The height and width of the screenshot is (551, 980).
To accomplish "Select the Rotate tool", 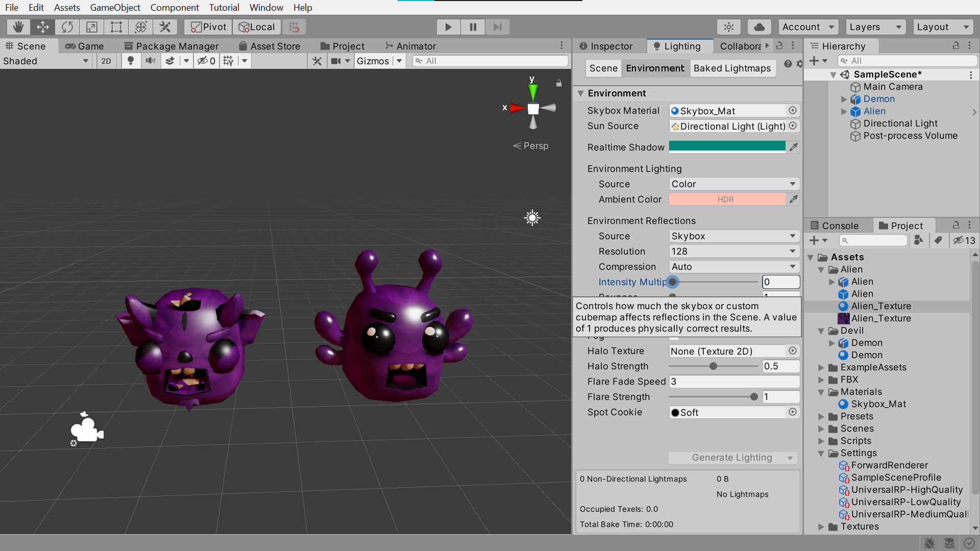I will [67, 27].
